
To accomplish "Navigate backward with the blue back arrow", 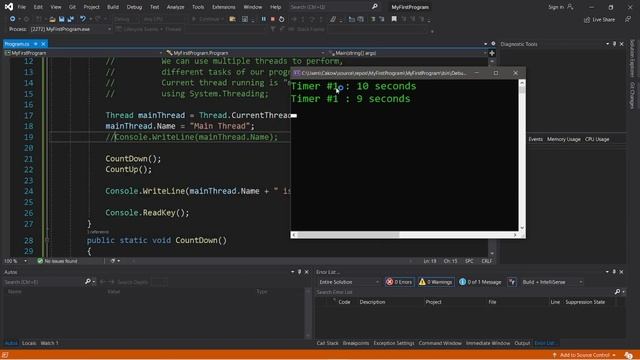I will (x=13, y=19).
